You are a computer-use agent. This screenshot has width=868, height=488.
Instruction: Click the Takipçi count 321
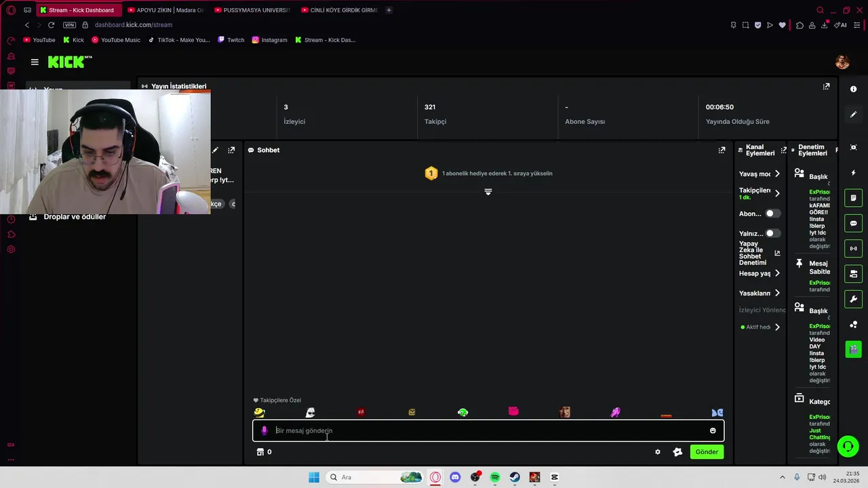pos(430,107)
